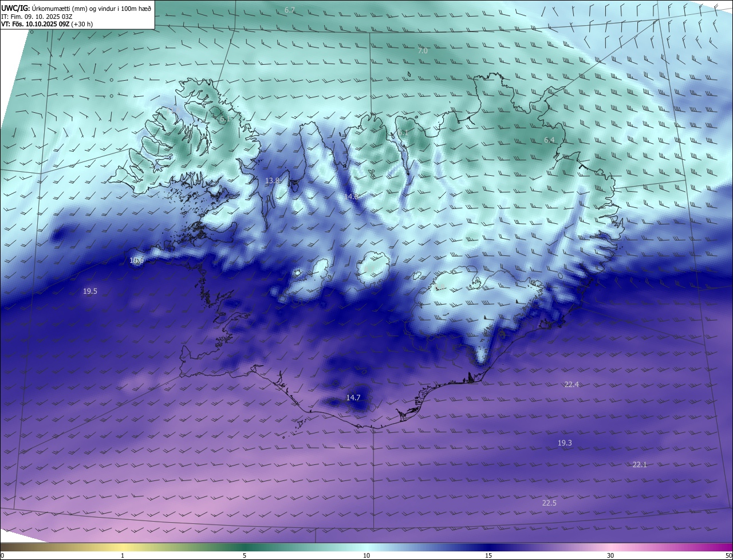Click the 13.8 value label on the map
733x560 pixels.
point(273,180)
